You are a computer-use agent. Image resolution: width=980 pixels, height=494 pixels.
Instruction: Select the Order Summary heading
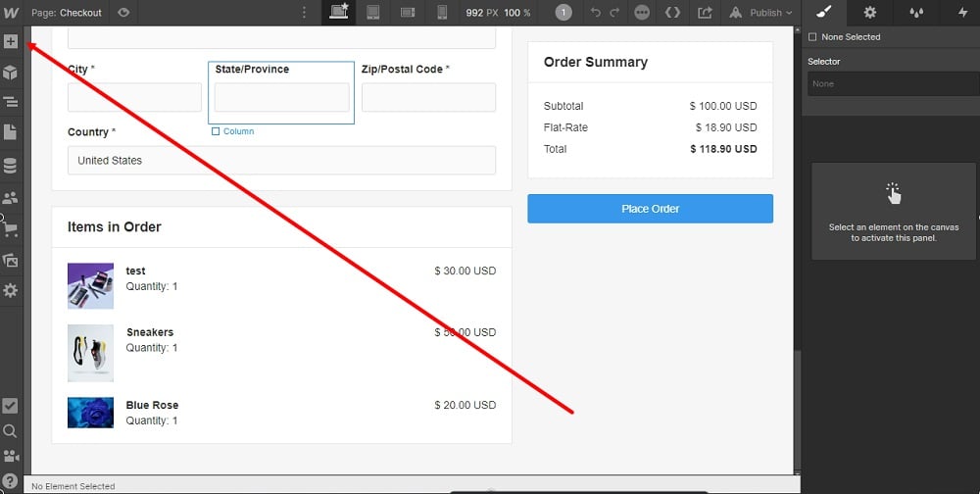(x=596, y=62)
